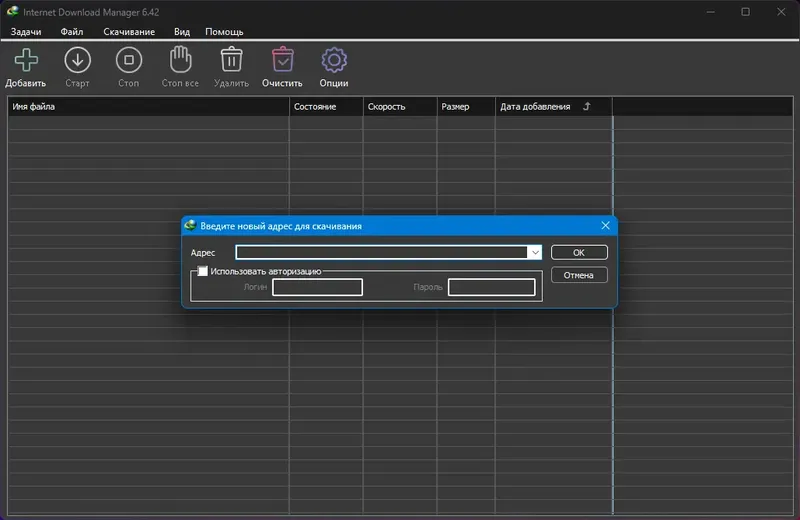Click the Старт download arrow icon

click(x=78, y=60)
